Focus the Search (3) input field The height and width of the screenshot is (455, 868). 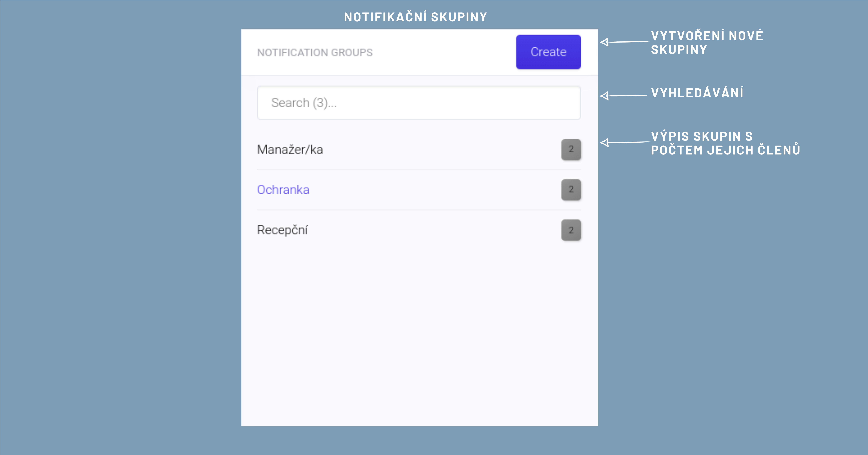point(419,103)
